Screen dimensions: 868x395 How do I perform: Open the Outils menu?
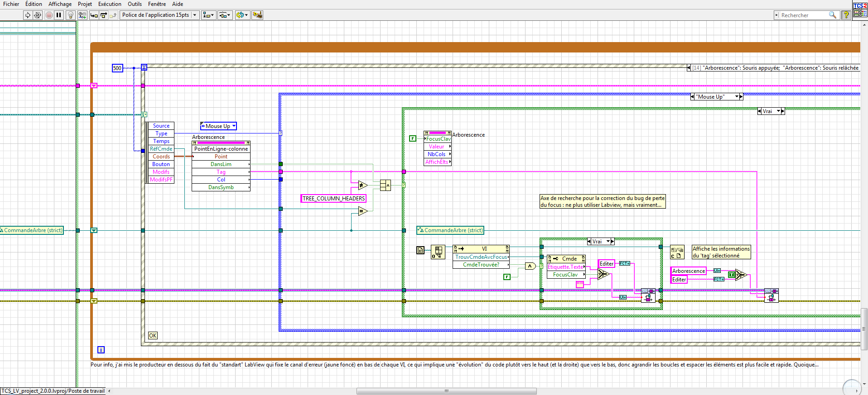(x=135, y=4)
